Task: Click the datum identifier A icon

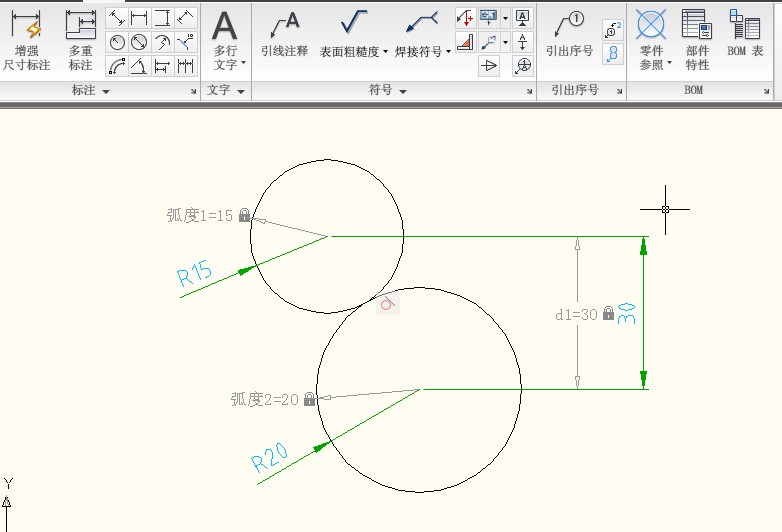Action: 522,18
